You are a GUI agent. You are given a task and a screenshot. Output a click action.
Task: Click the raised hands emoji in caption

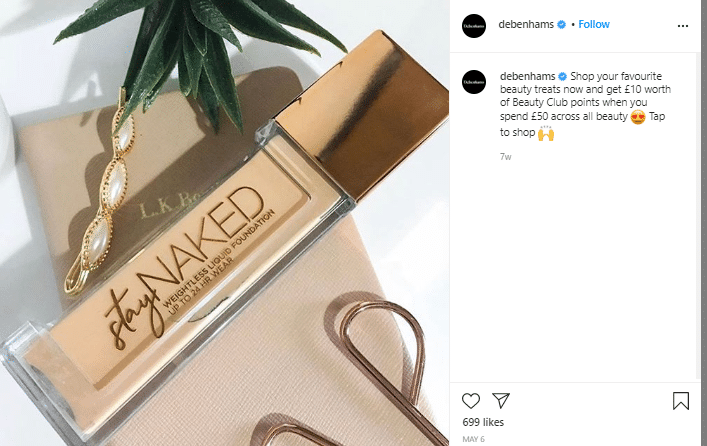[546, 133]
